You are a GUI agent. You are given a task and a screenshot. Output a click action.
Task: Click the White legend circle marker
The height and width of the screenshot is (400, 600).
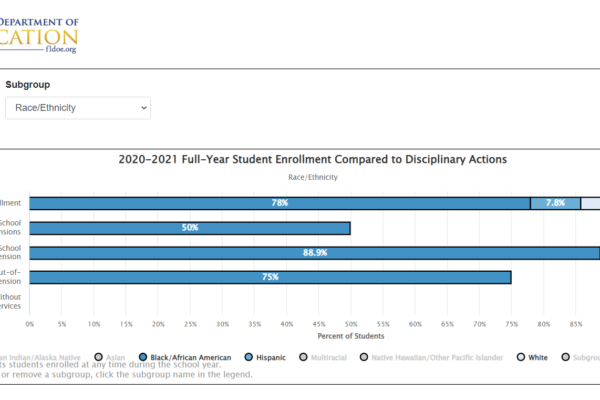pyautogui.click(x=523, y=357)
